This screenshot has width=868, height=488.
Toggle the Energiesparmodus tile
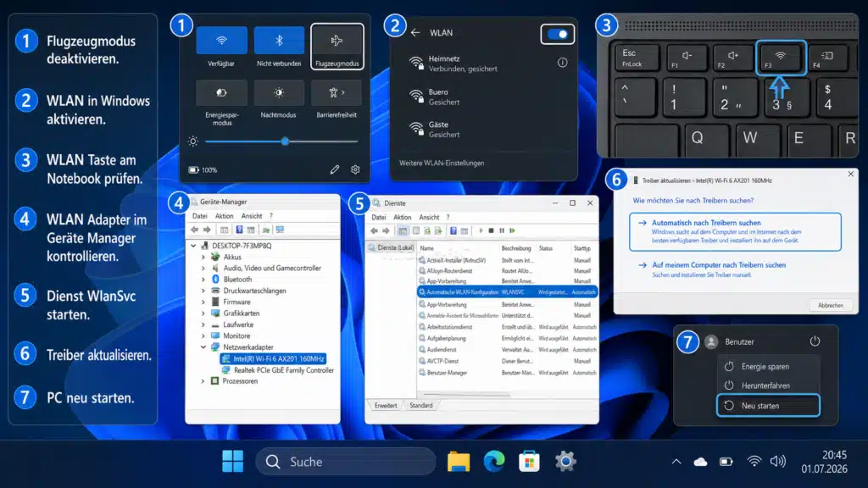[221, 92]
